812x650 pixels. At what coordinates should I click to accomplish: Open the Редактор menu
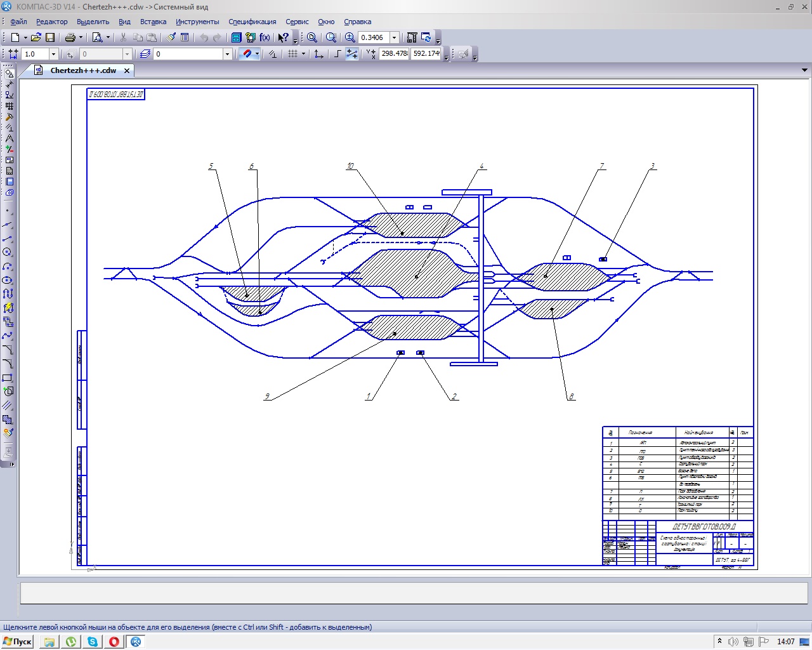pyautogui.click(x=51, y=22)
